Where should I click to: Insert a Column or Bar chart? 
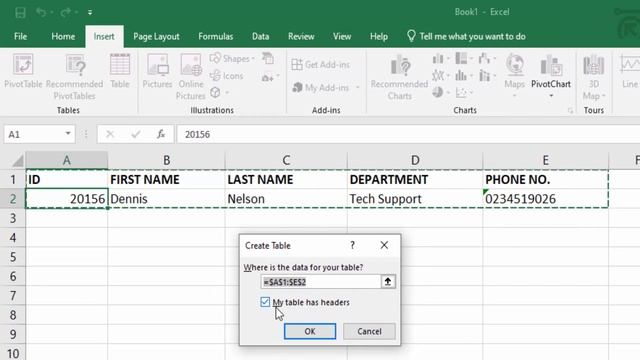[x=440, y=59]
